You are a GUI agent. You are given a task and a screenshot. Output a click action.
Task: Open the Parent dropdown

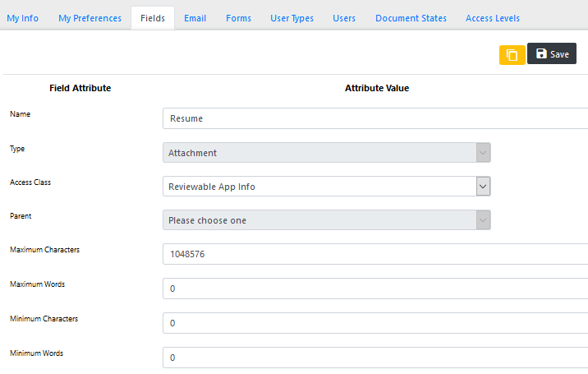click(x=327, y=220)
